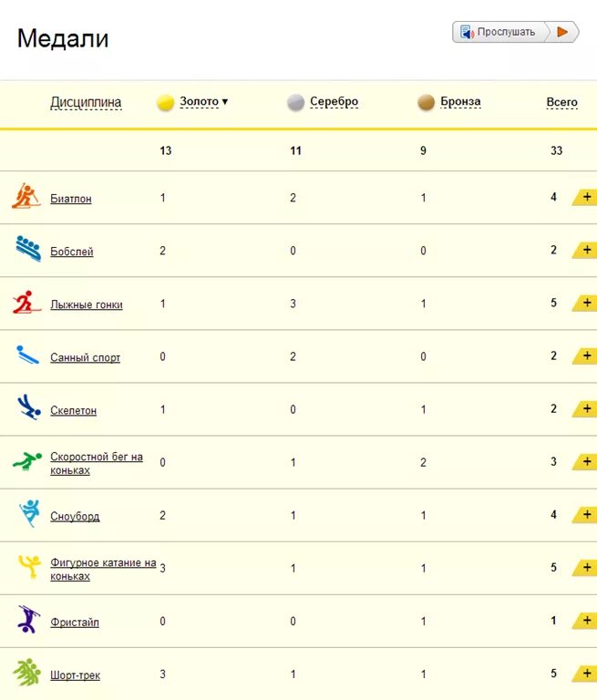597x700 pixels.
Task: Expand the Шорт-трек row with plus
Action: click(x=585, y=674)
